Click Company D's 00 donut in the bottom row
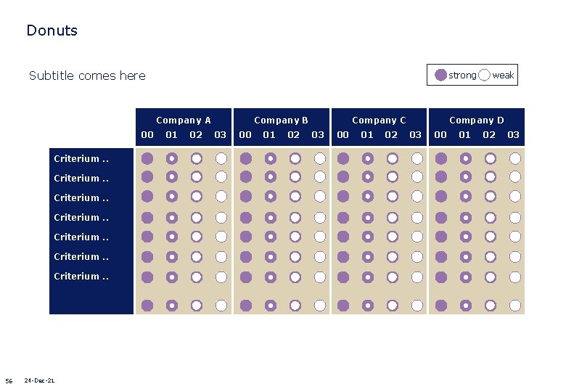The image size is (566, 392). pyautogui.click(x=440, y=306)
